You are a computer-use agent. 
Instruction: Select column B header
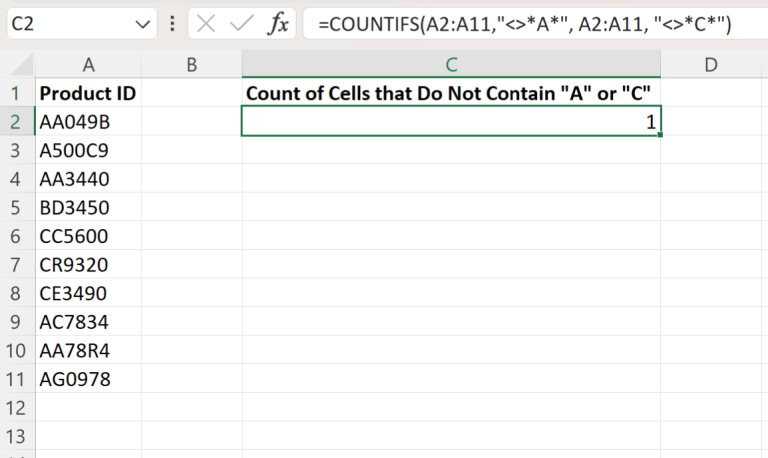[x=191, y=65]
